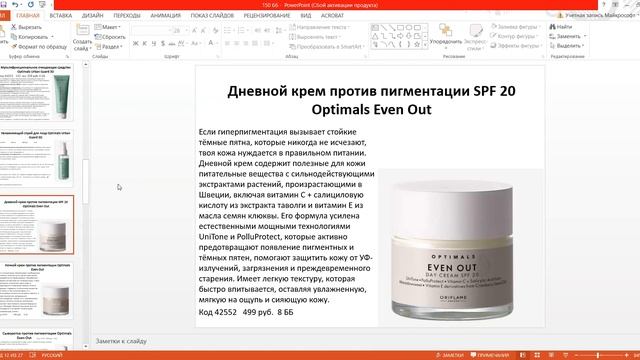
Task: Switch to the ПОКАЗ СЛАЙДОВ (Slide Show) tab
Action: tap(212, 16)
